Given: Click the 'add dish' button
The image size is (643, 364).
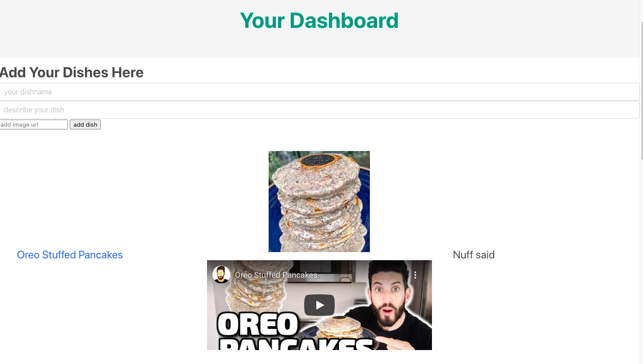Looking at the screenshot, I should [x=85, y=124].
